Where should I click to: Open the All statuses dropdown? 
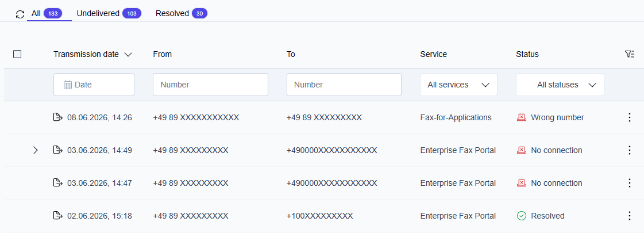(560, 85)
